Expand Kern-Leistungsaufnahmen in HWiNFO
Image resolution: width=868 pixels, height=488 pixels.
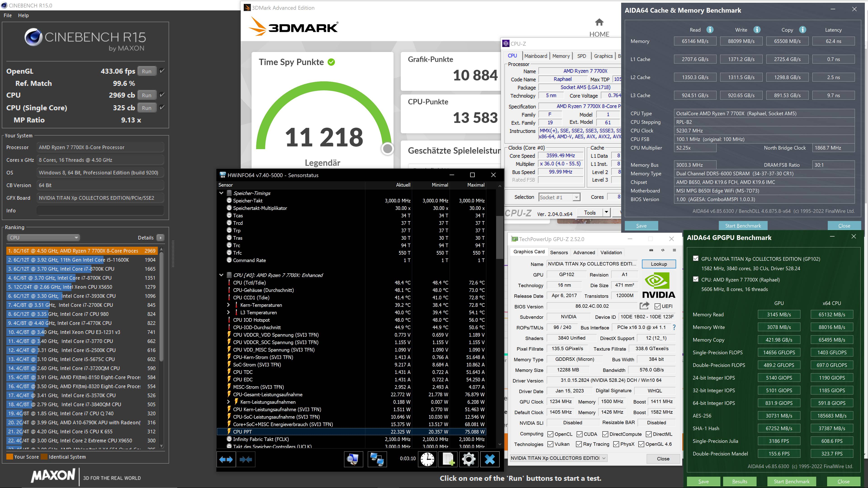tap(229, 402)
